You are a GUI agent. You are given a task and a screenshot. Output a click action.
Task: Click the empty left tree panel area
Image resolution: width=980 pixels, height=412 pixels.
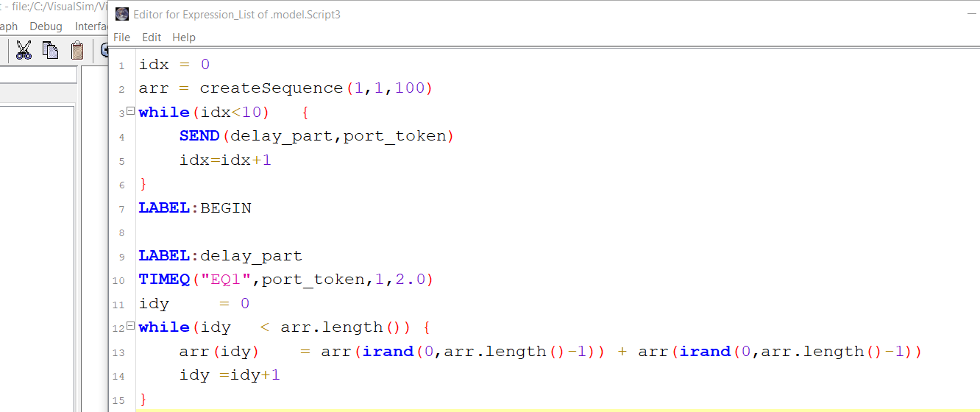[x=37, y=257]
